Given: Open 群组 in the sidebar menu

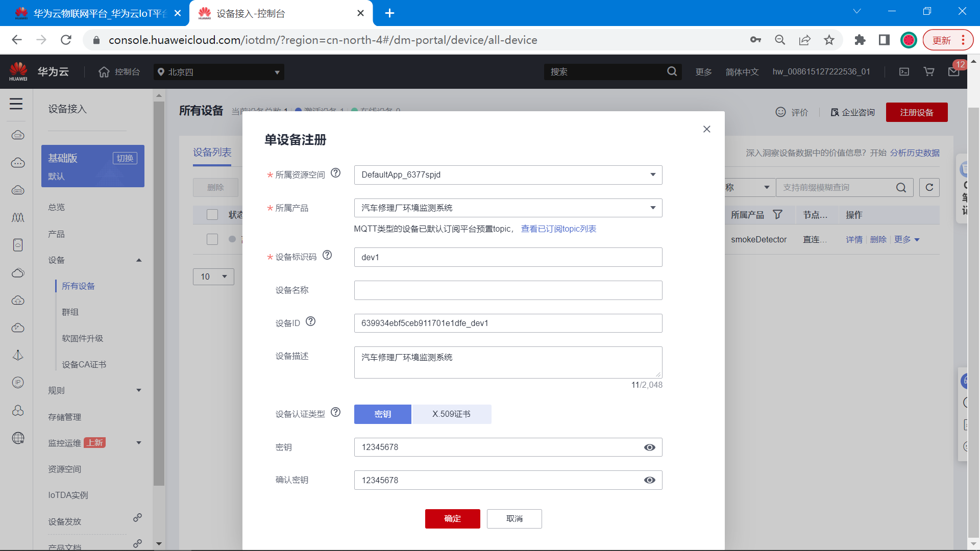Looking at the screenshot, I should pos(70,312).
